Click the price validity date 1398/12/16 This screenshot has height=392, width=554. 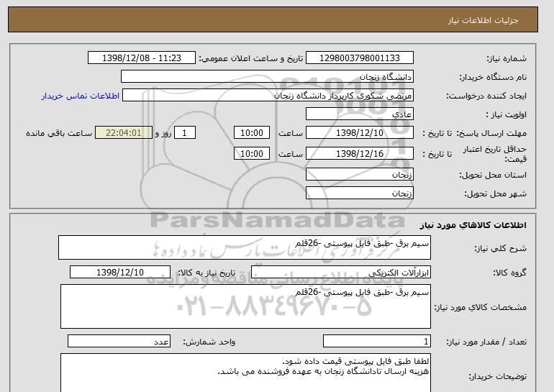(x=359, y=154)
